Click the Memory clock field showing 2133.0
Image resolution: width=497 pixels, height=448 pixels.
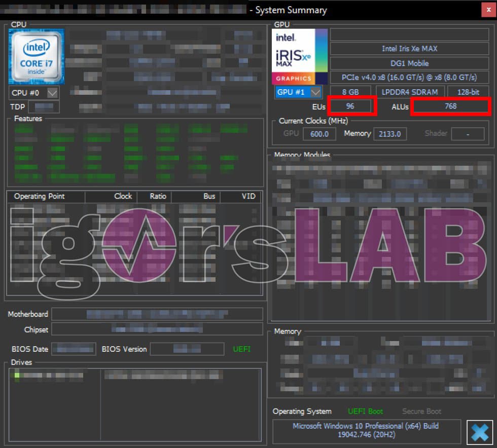[390, 134]
